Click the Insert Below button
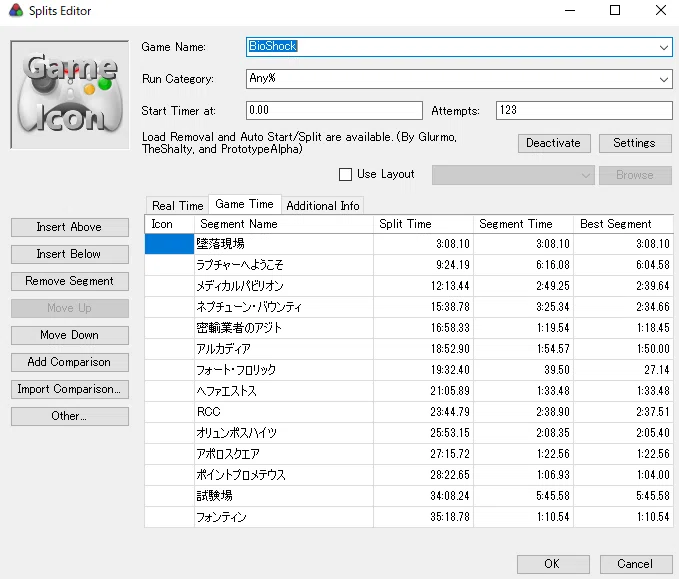The image size is (679, 579). tap(70, 254)
